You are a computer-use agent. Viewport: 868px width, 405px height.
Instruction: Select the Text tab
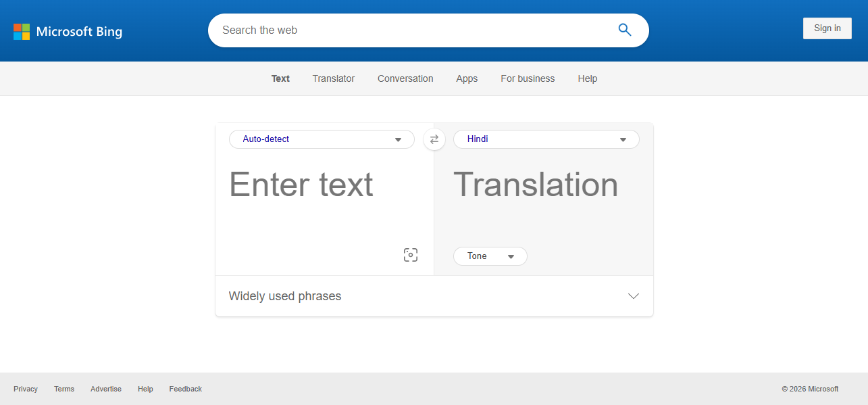[x=280, y=78]
